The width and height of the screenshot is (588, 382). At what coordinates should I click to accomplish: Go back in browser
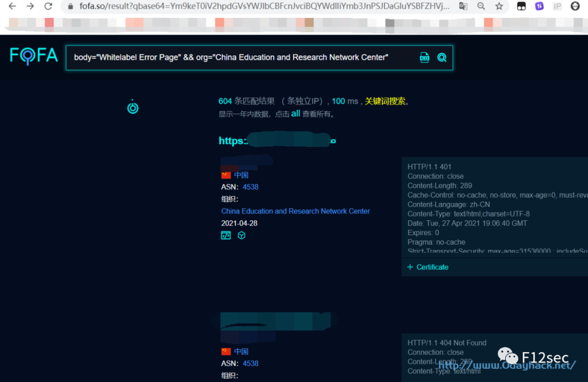pos(13,6)
